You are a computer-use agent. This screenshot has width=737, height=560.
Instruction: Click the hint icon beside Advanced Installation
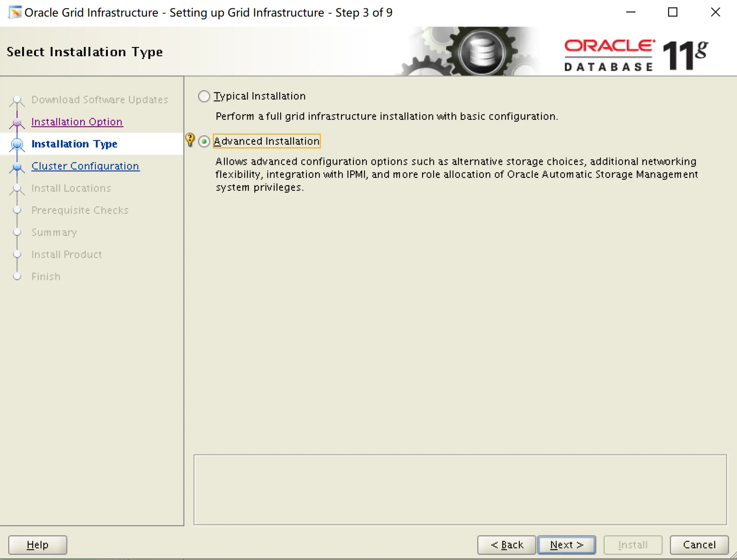(190, 141)
